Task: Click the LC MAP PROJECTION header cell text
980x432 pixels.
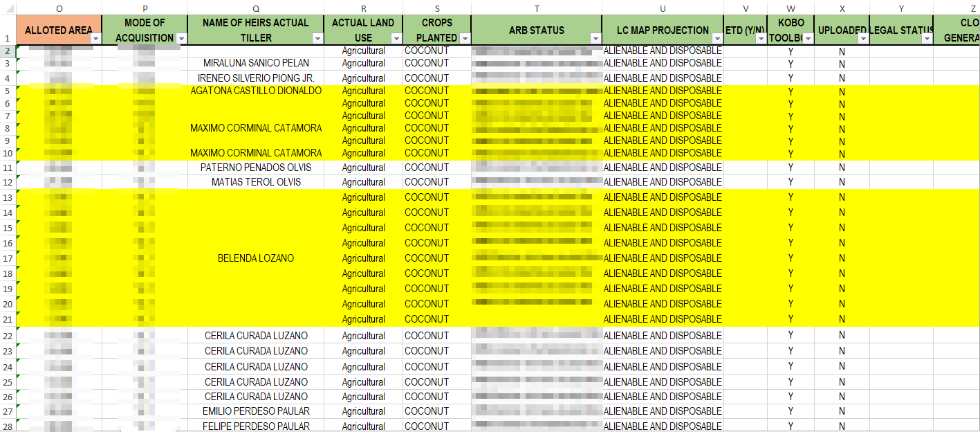Action: 663,30
